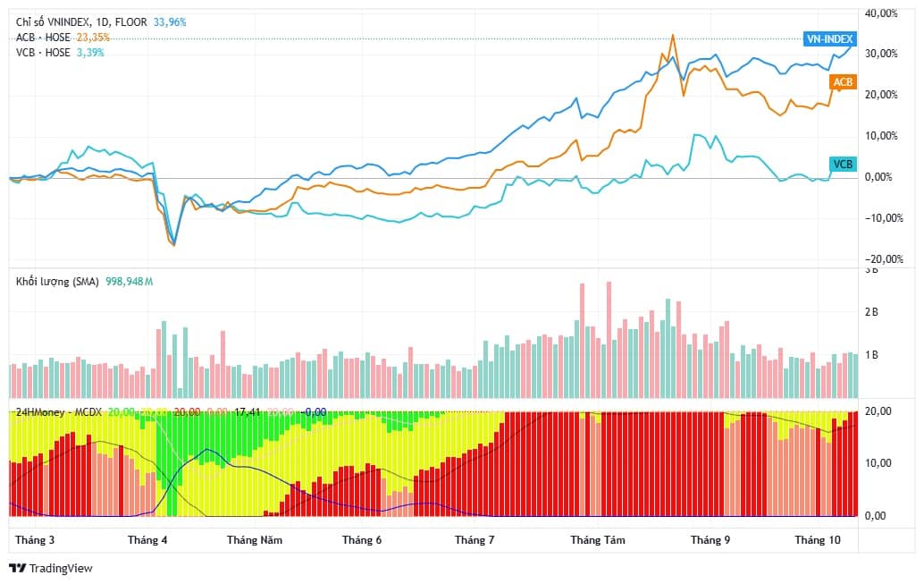Click the TradingView logo icon
Viewport: 924px width, 584px height.
17,568
